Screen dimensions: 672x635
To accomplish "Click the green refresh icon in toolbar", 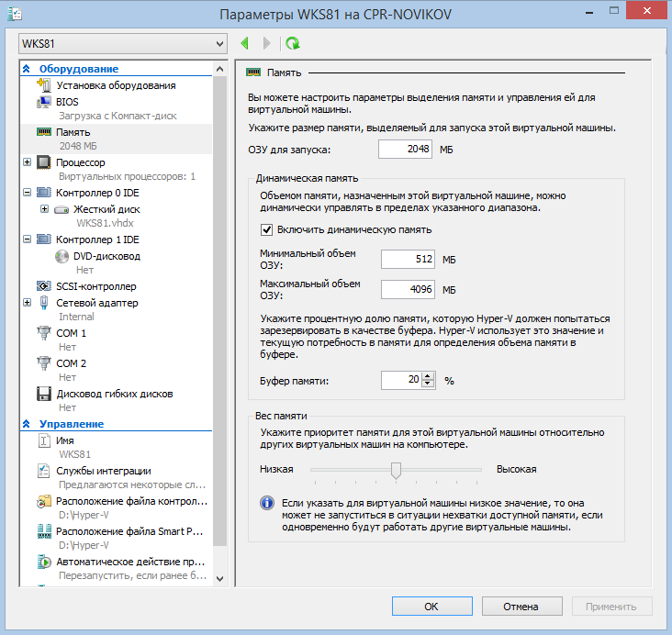I will coord(292,43).
